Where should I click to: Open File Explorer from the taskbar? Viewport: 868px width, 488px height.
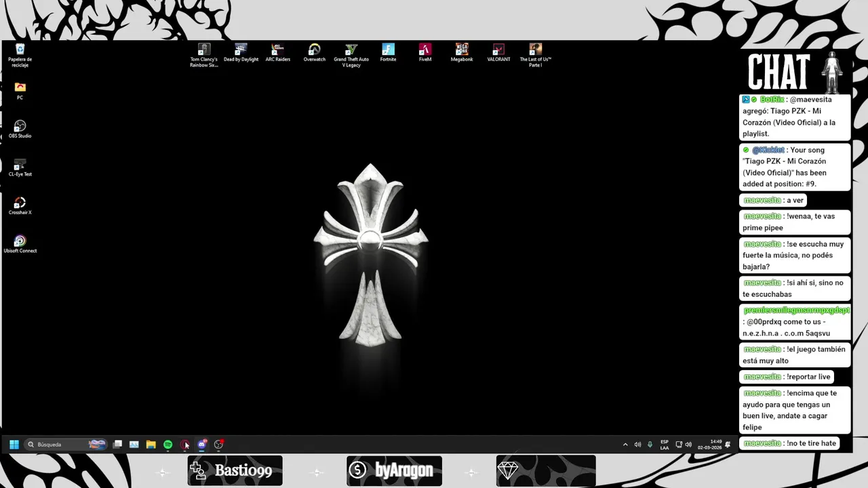[151, 445]
